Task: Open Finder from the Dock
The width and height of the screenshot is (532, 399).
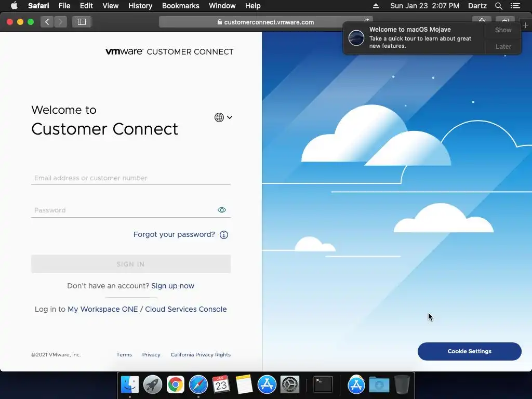Action: point(130,385)
